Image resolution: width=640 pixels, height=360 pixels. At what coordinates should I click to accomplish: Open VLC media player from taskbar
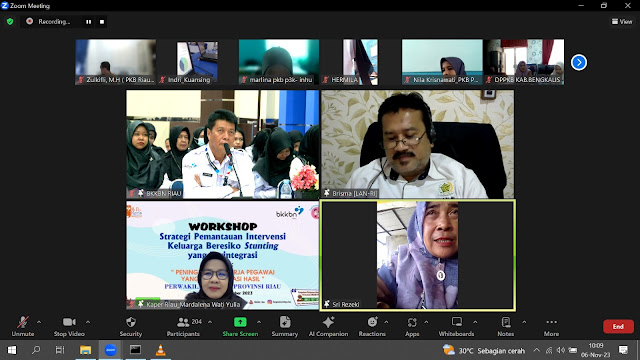coord(160,350)
